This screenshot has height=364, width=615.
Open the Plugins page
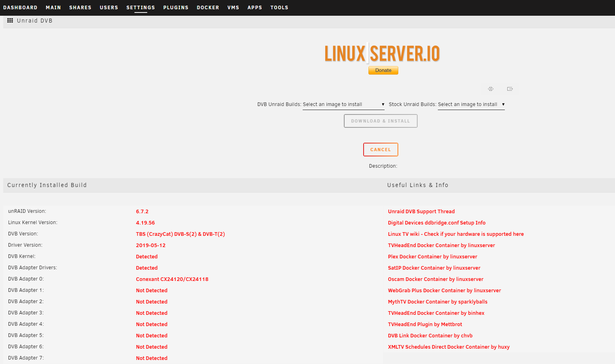[x=176, y=8]
